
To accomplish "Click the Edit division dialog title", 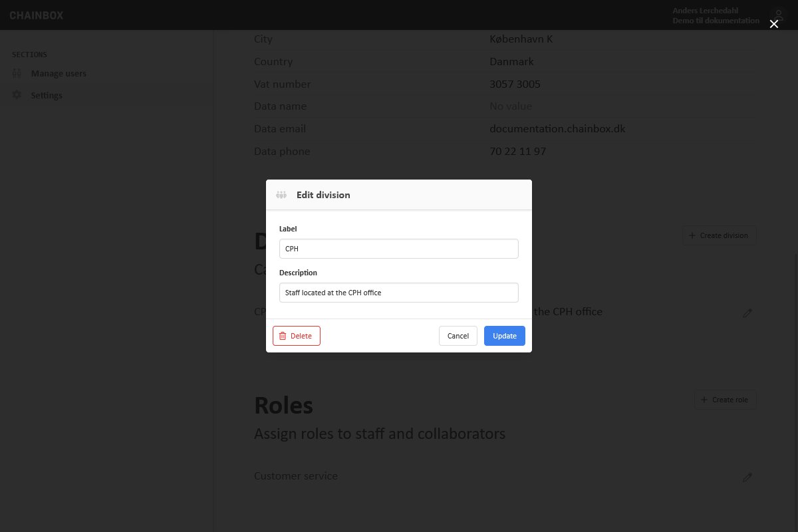I will point(323,195).
